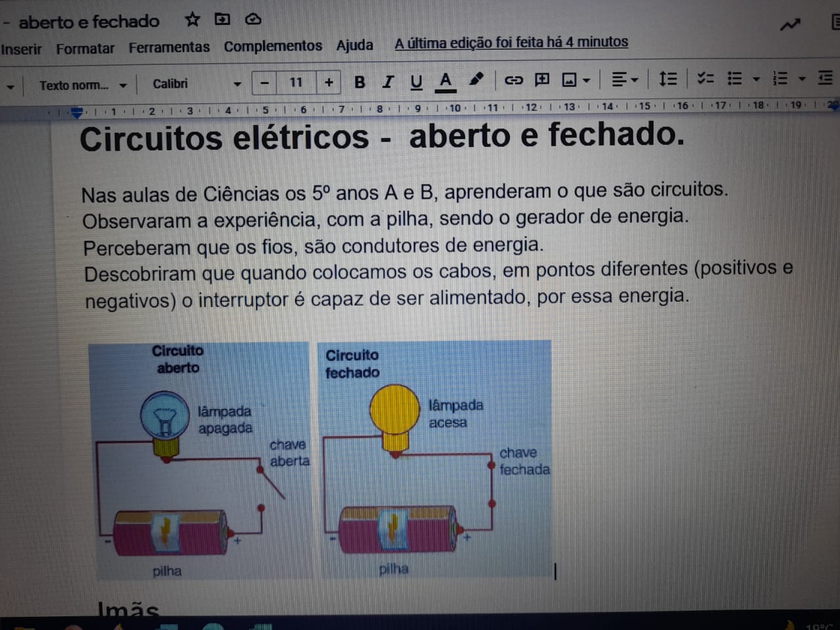Click the line starting 'Perceberam que os fios'

pyautogui.click(x=313, y=246)
